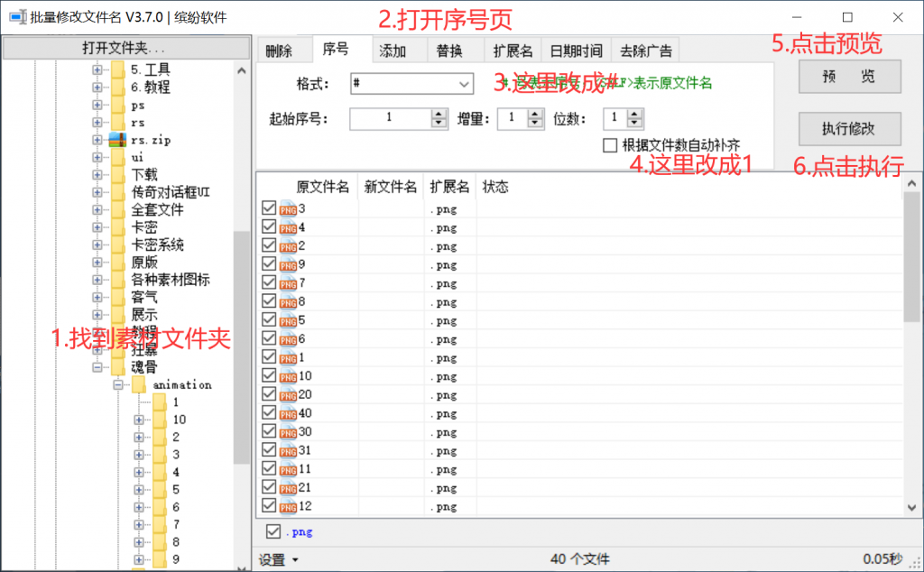This screenshot has width=924, height=572.
Task: Click the 执行修改 button
Action: [x=849, y=128]
